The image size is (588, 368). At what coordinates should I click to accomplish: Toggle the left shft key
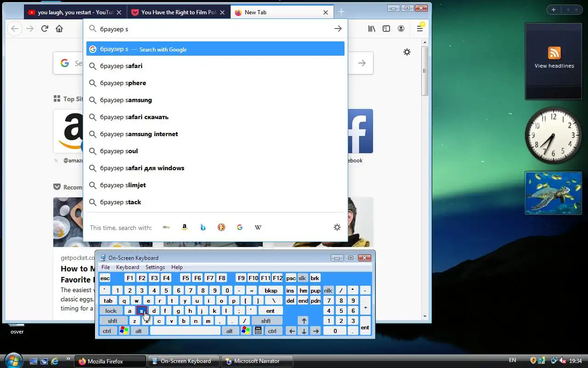point(113,321)
